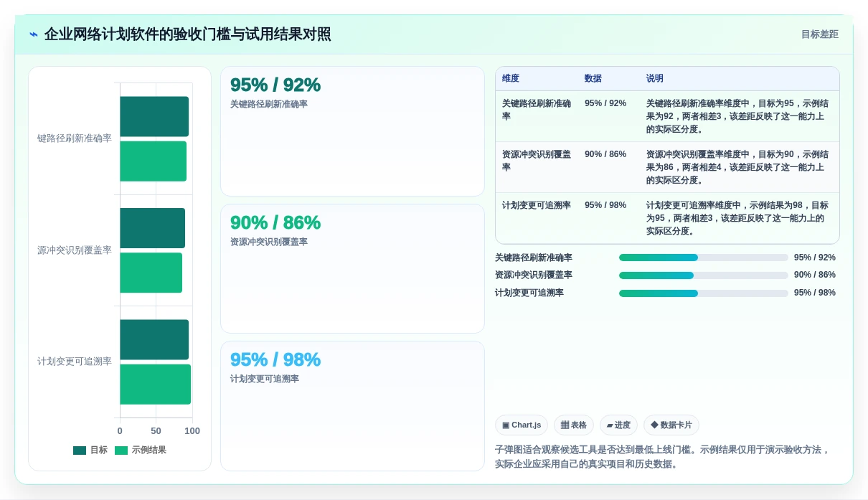Click the 目标差距 label in header
Image resolution: width=868 pixels, height=500 pixels.
tap(820, 34)
